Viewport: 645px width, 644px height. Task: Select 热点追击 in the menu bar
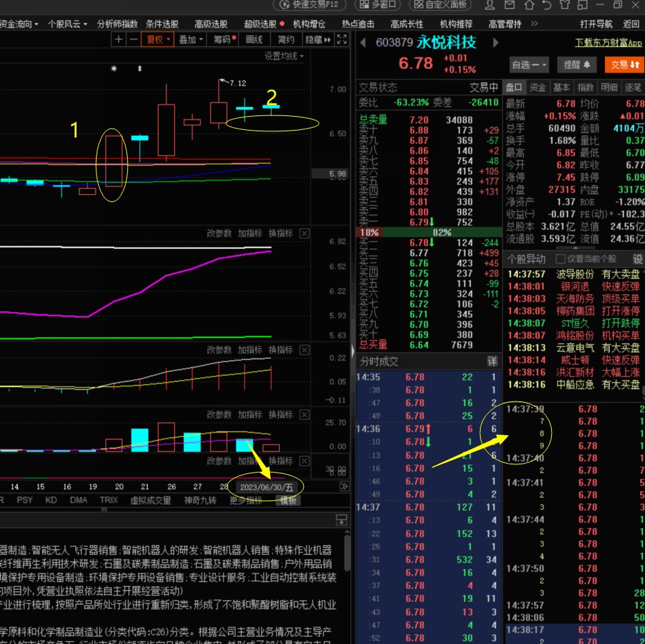pyautogui.click(x=358, y=24)
